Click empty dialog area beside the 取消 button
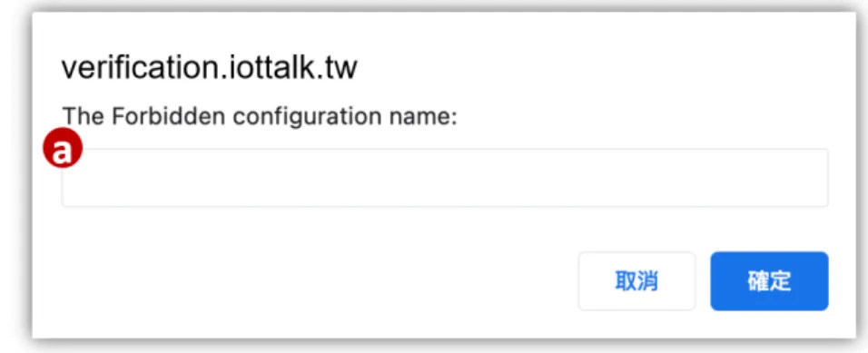The height and width of the screenshot is (353, 868). click(332, 281)
